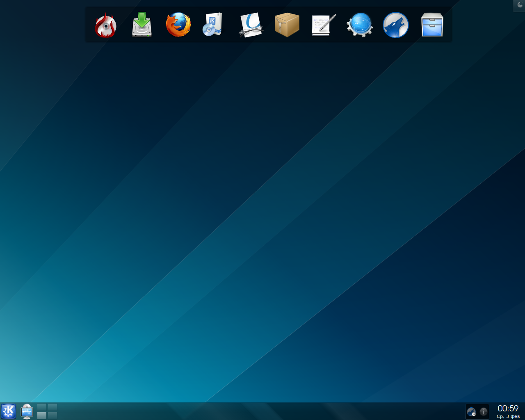Switch to the top-right virtual desktop

pos(52,407)
